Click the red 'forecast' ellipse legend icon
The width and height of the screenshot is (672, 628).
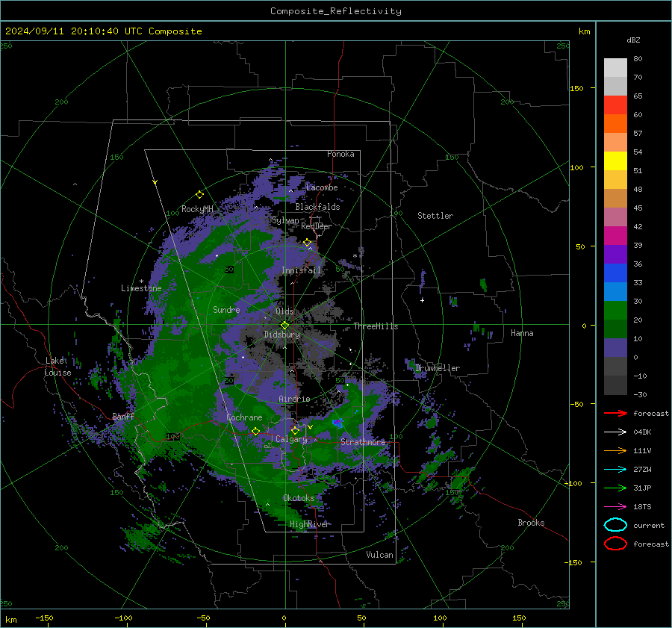tap(615, 544)
